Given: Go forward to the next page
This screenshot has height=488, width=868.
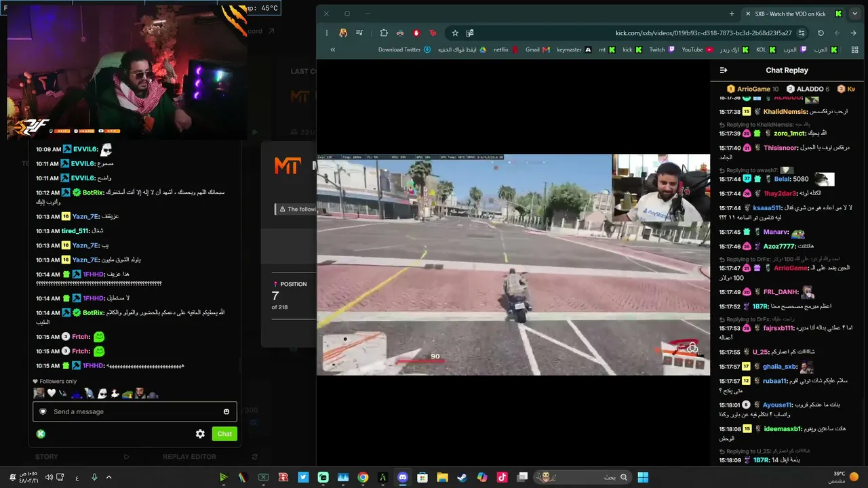Looking at the screenshot, I should pos(837,33).
